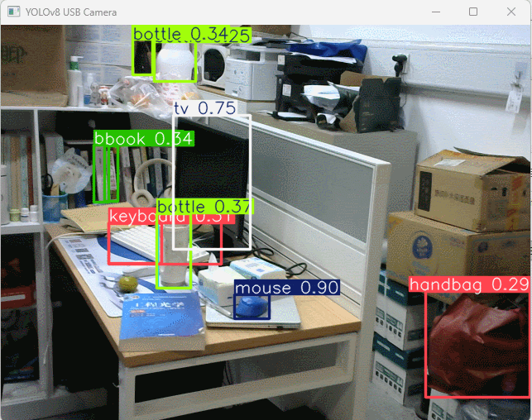The width and height of the screenshot is (532, 420).
Task: Click the 'YOLOv8 USB Camera' title text
Action: coord(71,12)
